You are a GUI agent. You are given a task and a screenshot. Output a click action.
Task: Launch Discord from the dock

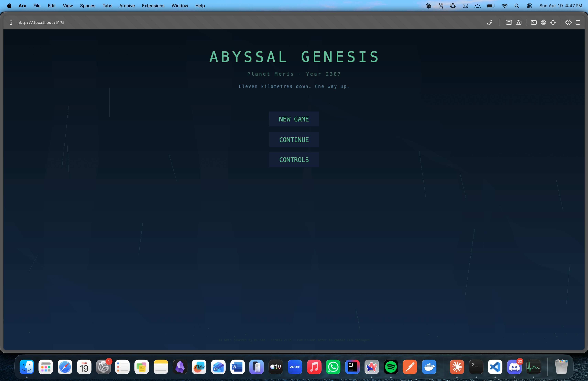(x=514, y=367)
